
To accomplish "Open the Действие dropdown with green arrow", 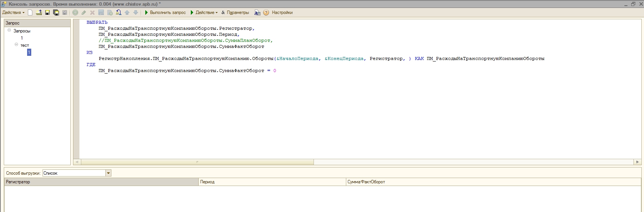I will coord(204,12).
